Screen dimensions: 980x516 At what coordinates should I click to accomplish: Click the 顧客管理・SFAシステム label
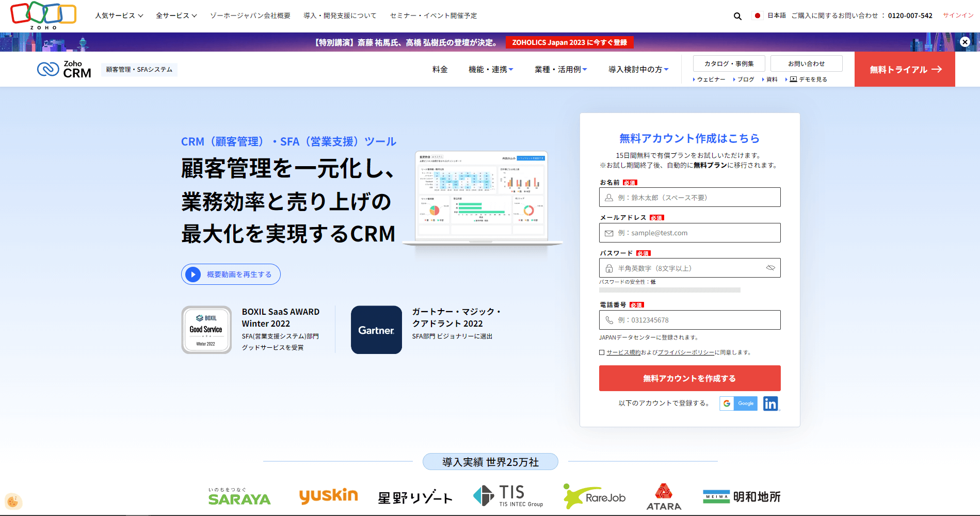click(x=139, y=70)
